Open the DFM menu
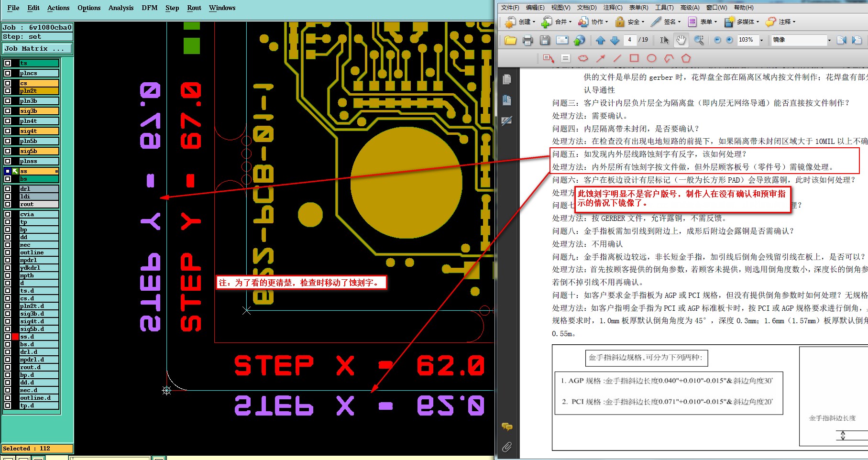 (150, 8)
